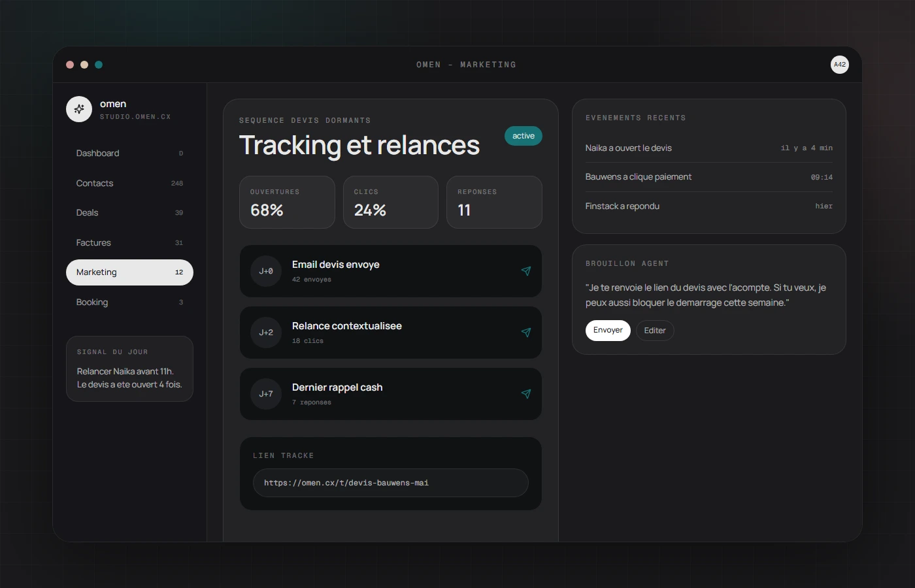Click the Envoyer button

coord(608,331)
